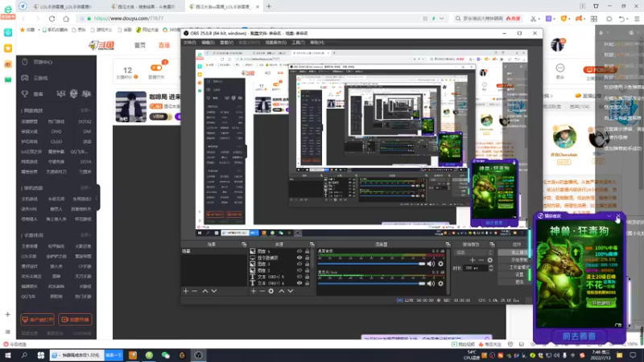Viewport: 644px width, 362px height.
Task: Open the OBS 编辑(E) menu
Action: 208,43
